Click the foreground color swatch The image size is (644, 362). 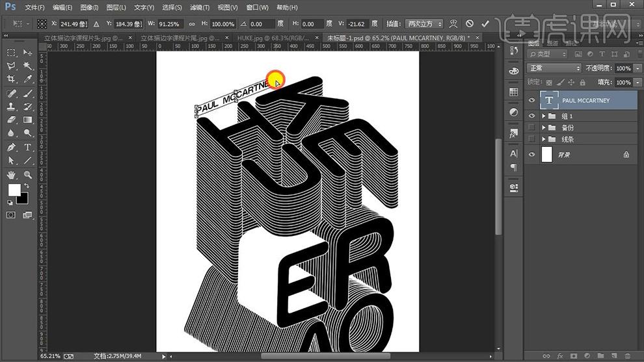pyautogui.click(x=14, y=190)
